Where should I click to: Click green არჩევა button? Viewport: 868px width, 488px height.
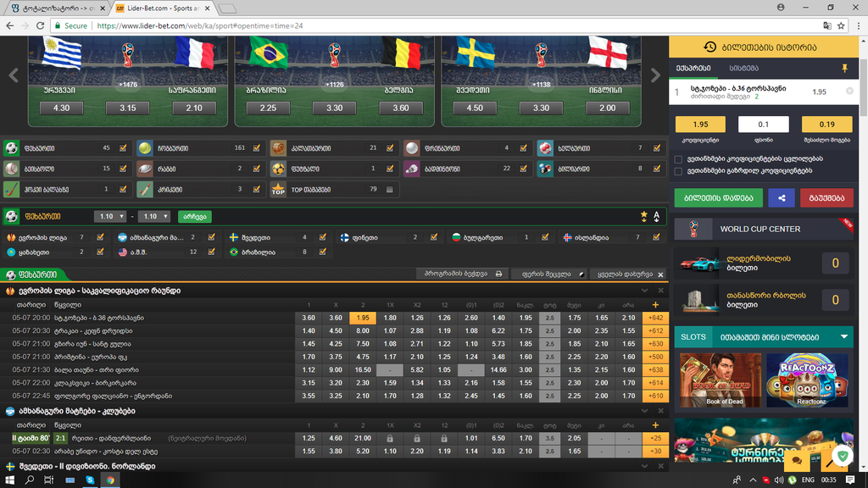click(x=195, y=216)
